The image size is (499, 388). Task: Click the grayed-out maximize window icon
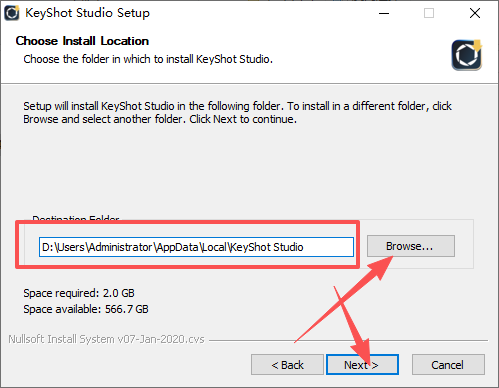point(429,13)
